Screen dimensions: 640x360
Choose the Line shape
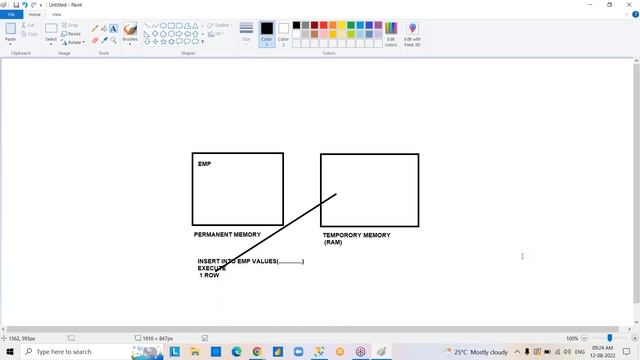pos(147,26)
